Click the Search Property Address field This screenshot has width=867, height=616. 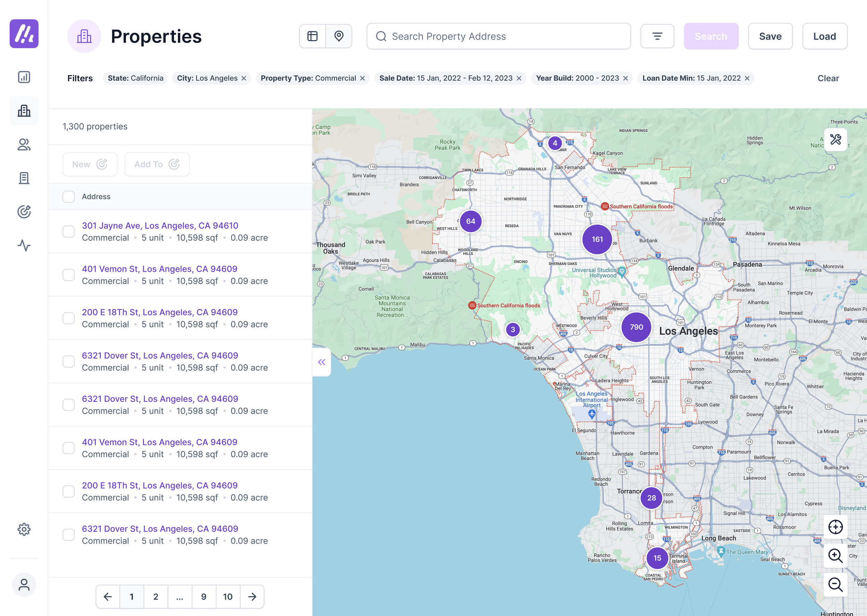[498, 36]
